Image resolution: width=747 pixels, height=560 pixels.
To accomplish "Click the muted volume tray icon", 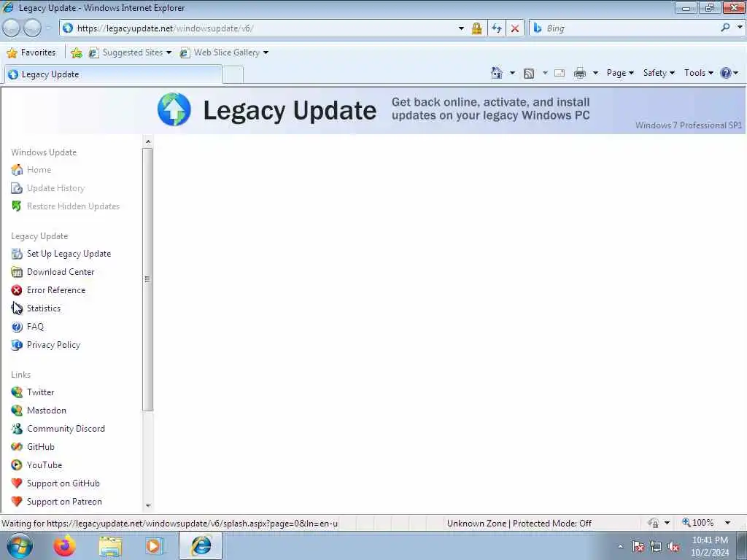I will pos(673,547).
